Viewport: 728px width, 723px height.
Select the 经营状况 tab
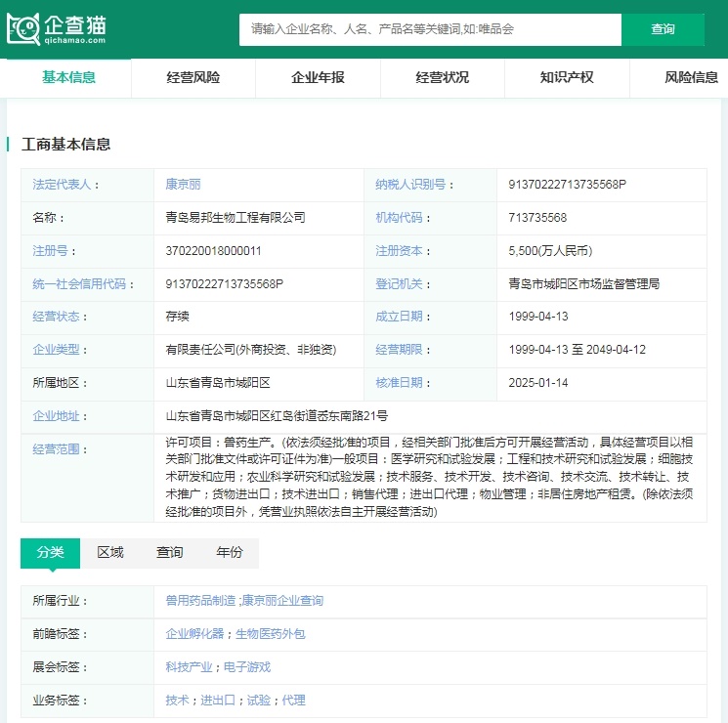442,77
